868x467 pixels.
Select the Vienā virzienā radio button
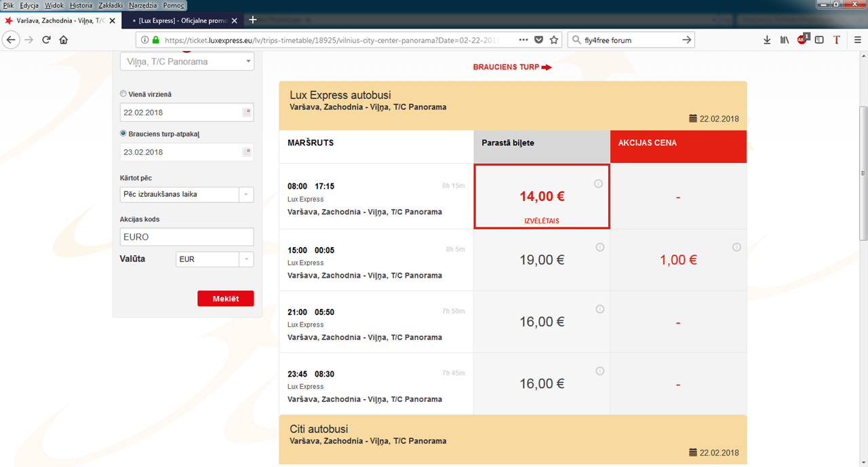tap(123, 94)
